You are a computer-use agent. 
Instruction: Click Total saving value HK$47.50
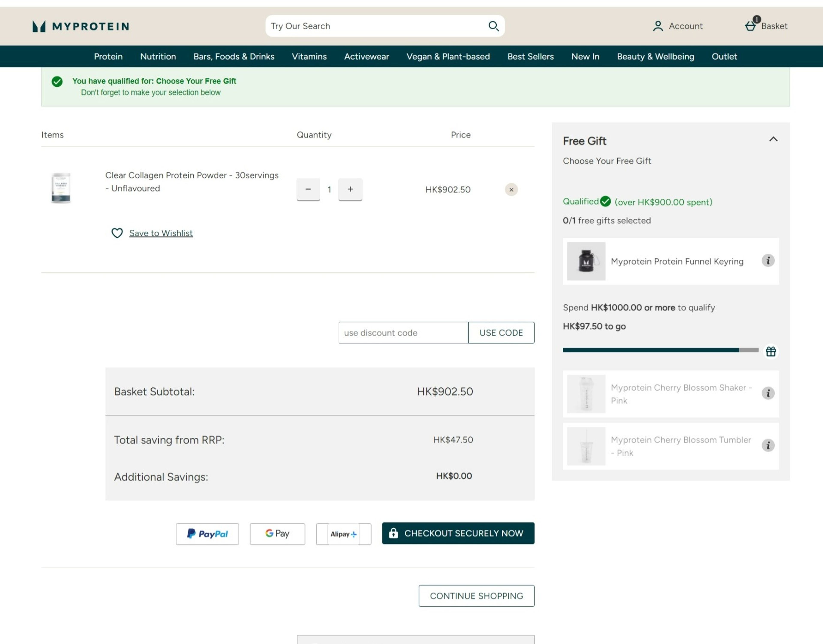click(x=453, y=440)
